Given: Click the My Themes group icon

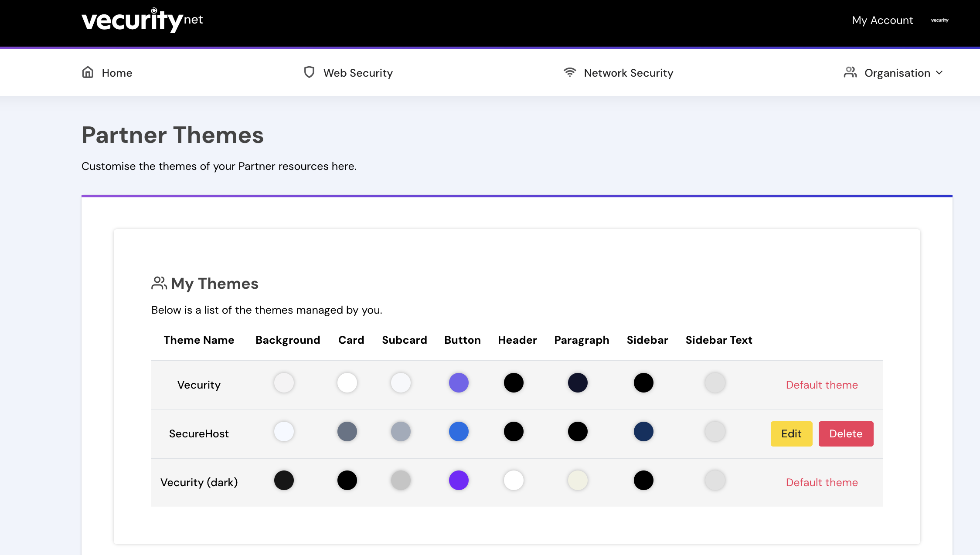Looking at the screenshot, I should pos(159,283).
